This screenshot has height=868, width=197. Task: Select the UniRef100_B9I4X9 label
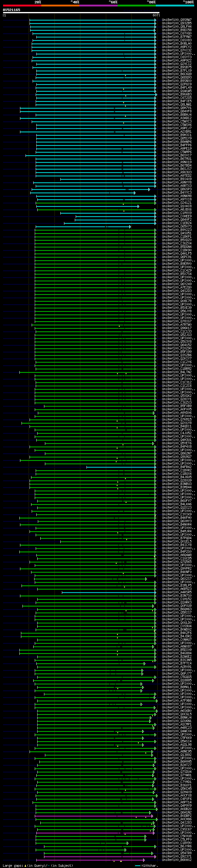pyautogui.click(x=177, y=179)
